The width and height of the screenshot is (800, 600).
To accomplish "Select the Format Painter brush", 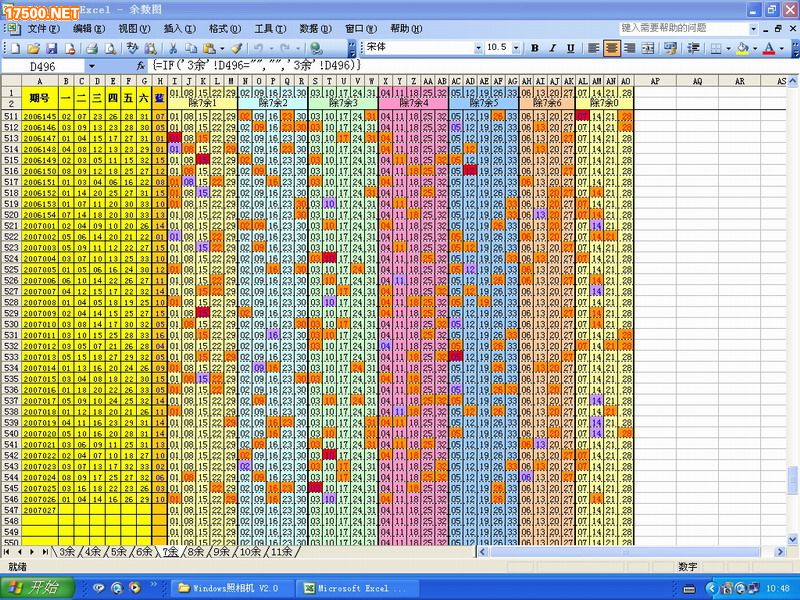I will click(236, 48).
